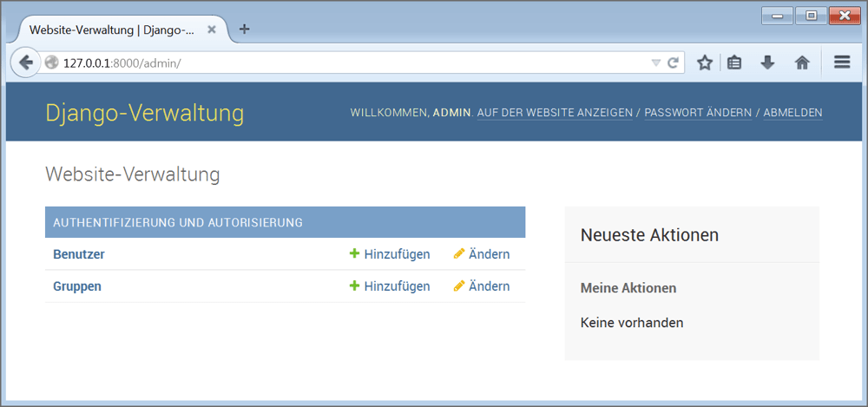Click Passwort ändern in the header

(698, 113)
